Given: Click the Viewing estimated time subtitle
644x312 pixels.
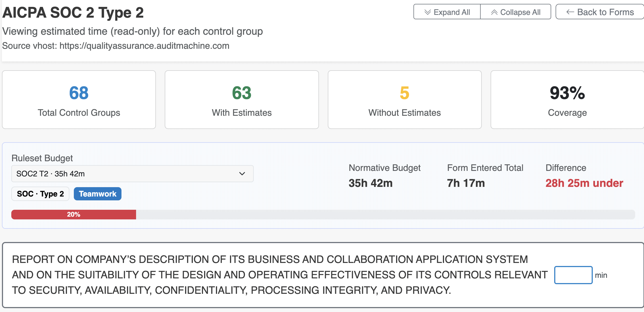Looking at the screenshot, I should point(132,31).
